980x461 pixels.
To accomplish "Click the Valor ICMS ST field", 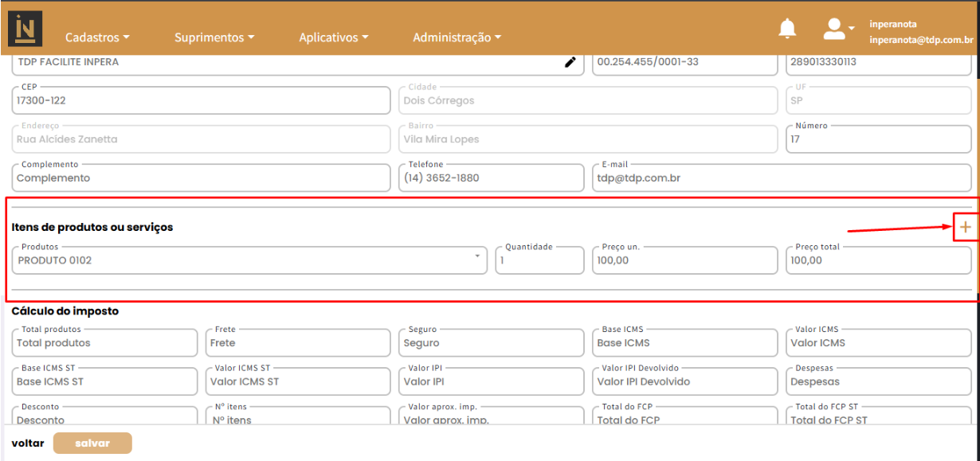I will pyautogui.click(x=297, y=381).
